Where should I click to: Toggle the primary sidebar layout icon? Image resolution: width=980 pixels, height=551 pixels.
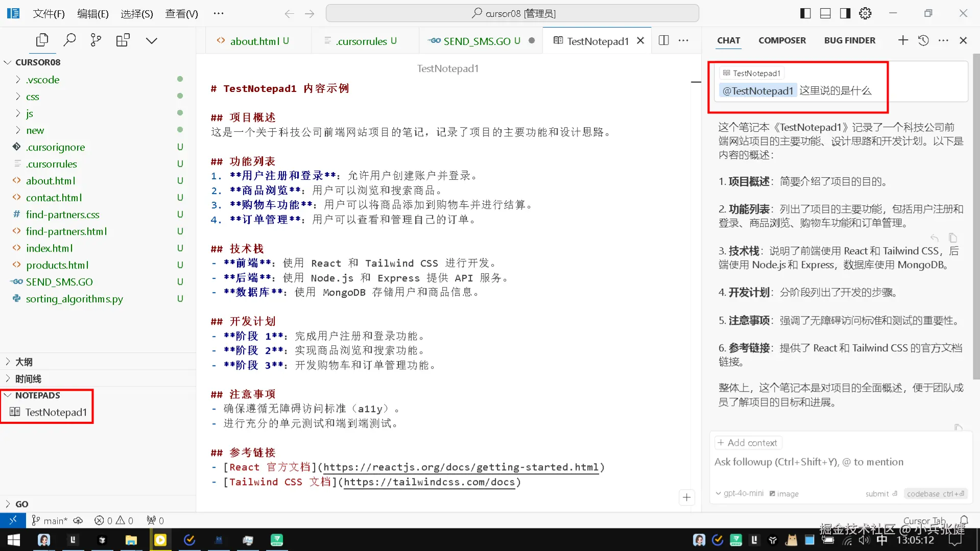805,13
